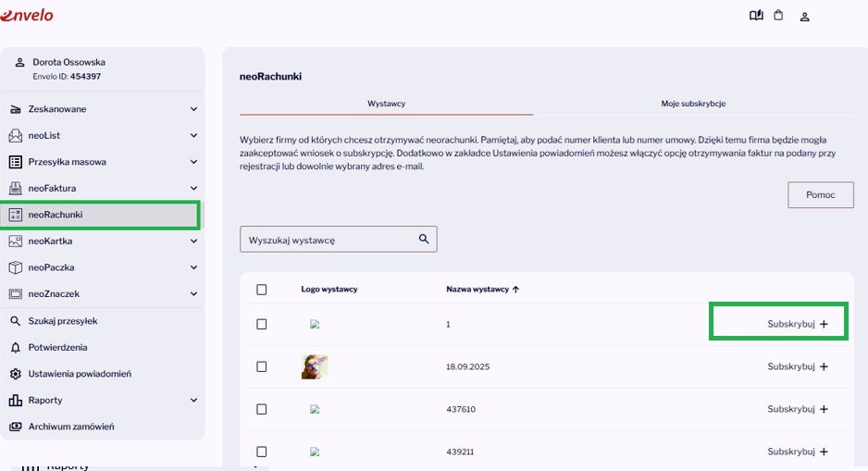This screenshot has height=471, width=868.
Task: Tick the select-all checkbox in table header
Action: 261,290
